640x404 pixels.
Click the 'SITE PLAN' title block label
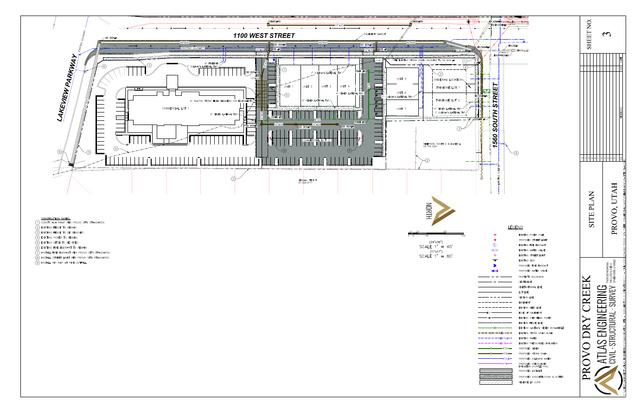point(591,209)
